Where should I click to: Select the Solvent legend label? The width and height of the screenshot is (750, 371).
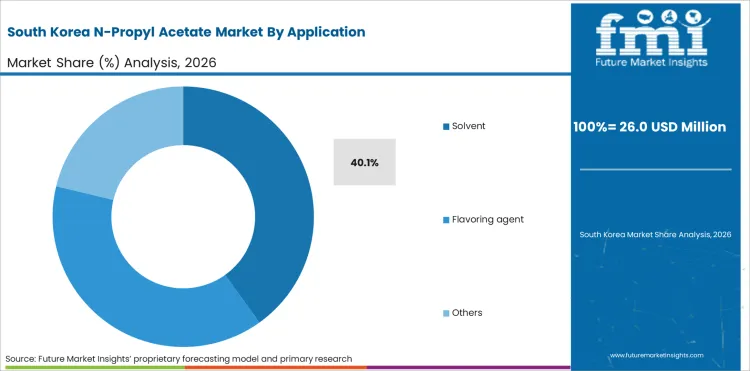(x=468, y=126)
